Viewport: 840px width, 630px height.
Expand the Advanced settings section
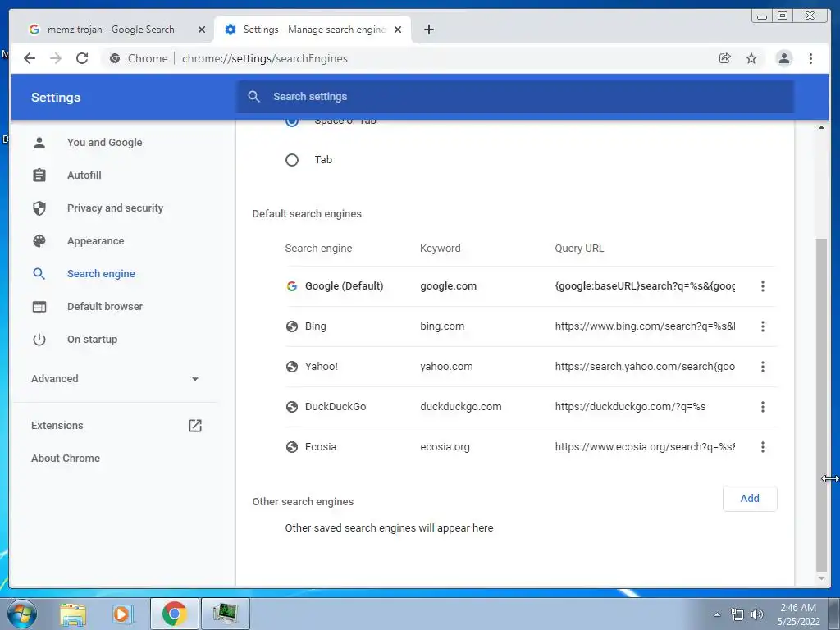[115, 379]
